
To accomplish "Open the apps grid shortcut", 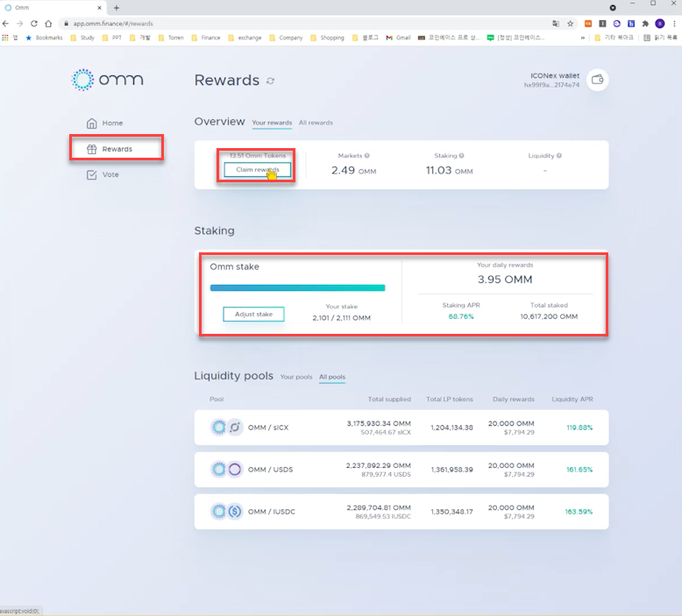I will (x=5, y=38).
